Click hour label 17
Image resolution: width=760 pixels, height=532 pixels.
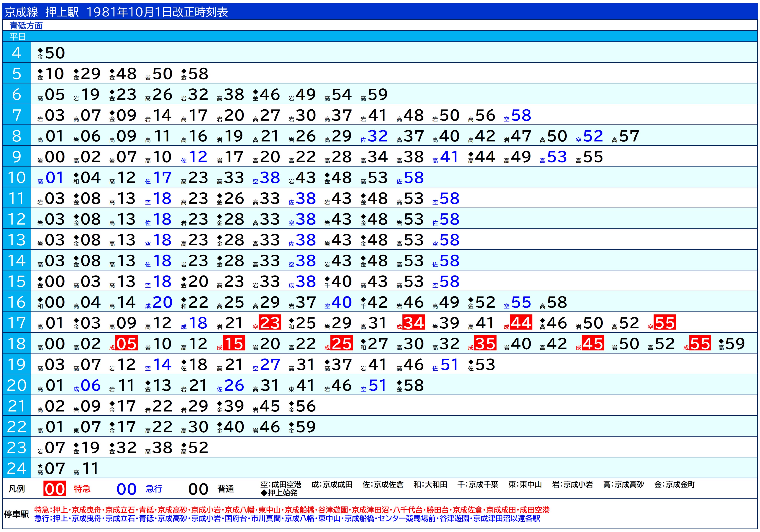pyautogui.click(x=17, y=323)
